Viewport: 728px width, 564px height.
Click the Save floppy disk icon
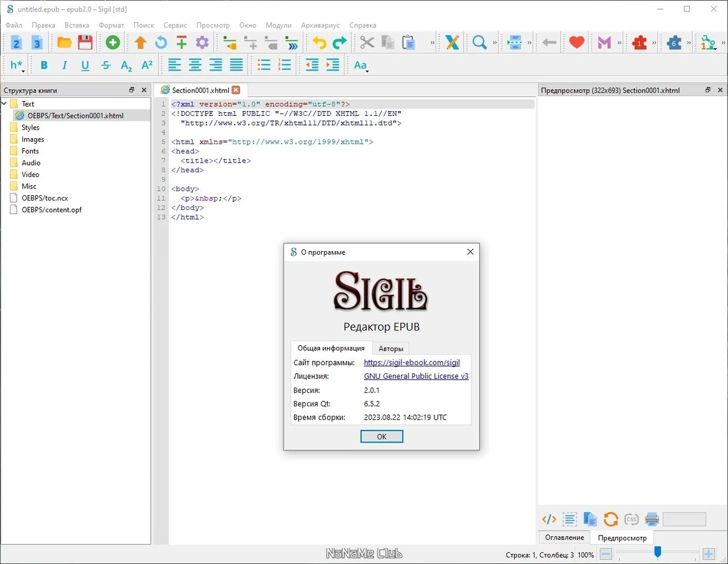pyautogui.click(x=85, y=42)
